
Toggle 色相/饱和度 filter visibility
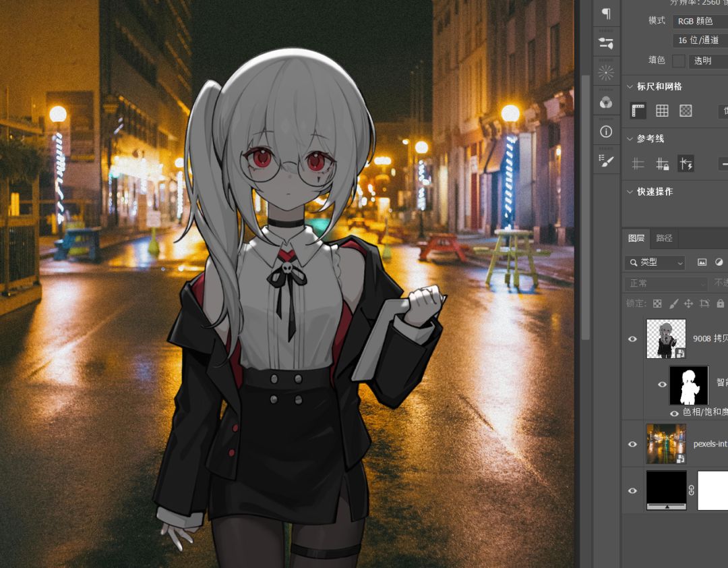674,414
